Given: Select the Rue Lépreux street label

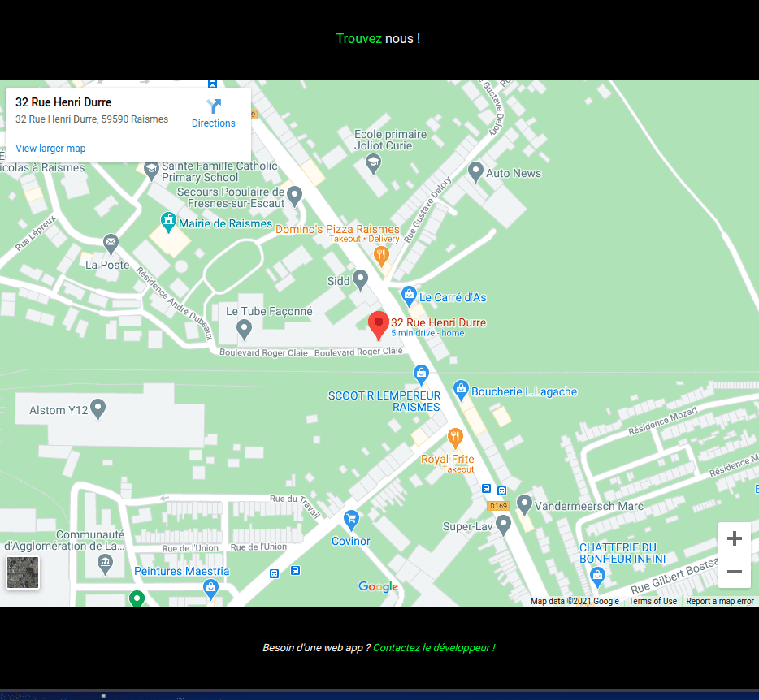Looking at the screenshot, I should [x=35, y=233].
